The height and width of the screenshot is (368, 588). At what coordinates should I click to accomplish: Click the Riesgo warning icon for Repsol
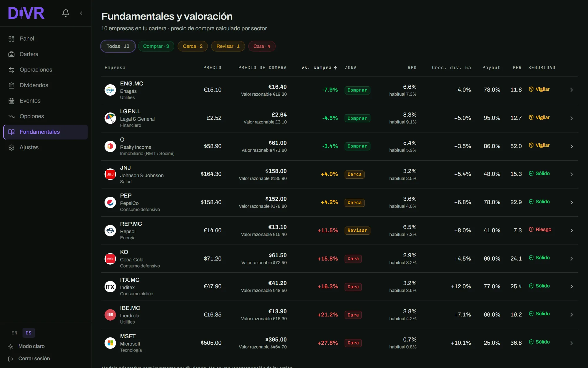click(531, 229)
